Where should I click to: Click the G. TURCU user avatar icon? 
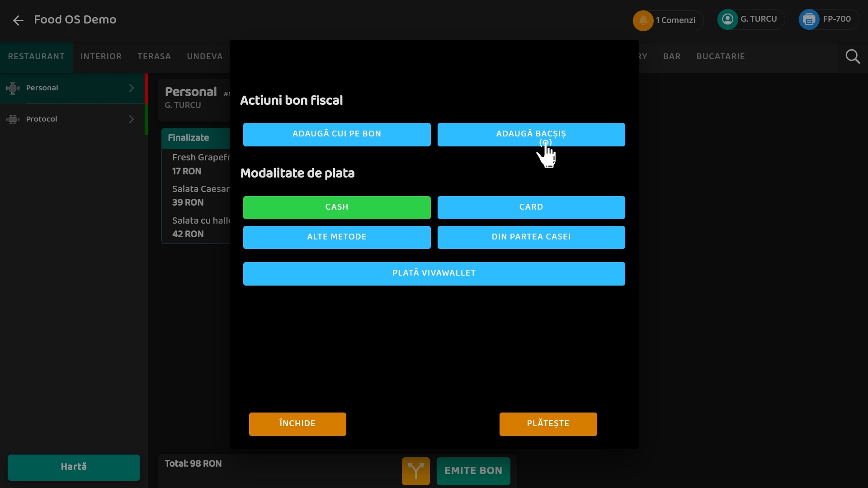point(727,19)
